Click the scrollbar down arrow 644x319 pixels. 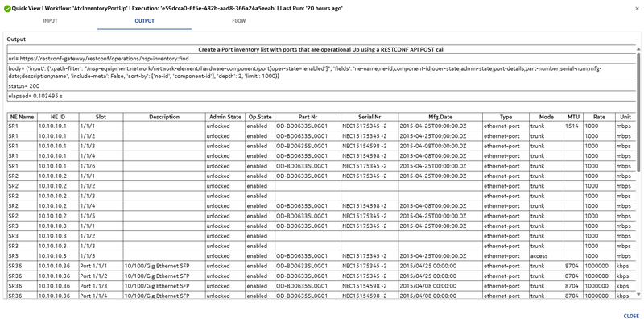click(x=638, y=294)
